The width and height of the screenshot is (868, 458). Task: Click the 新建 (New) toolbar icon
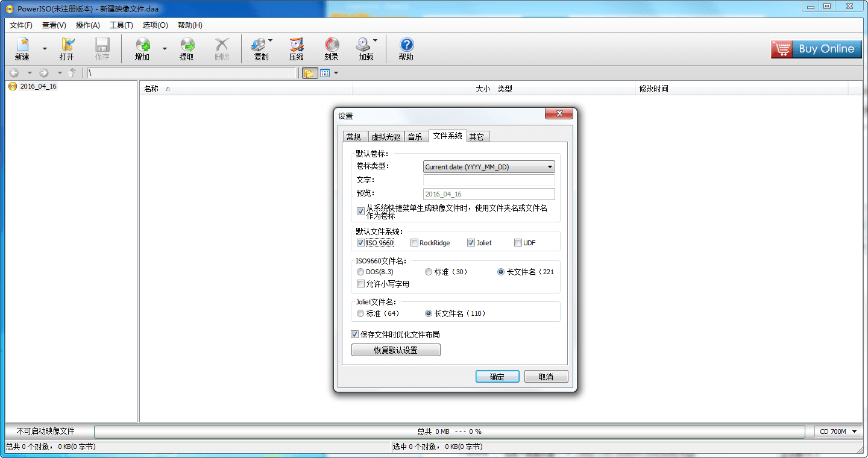click(x=22, y=49)
